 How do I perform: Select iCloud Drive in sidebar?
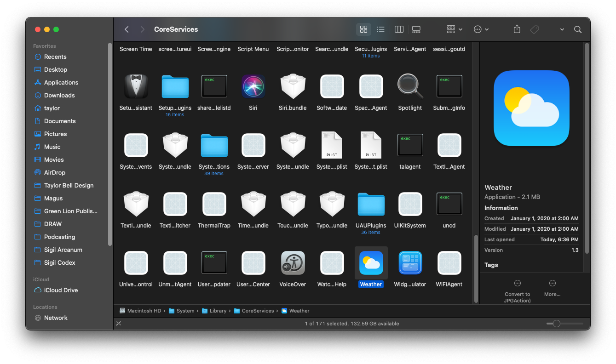pos(61,290)
